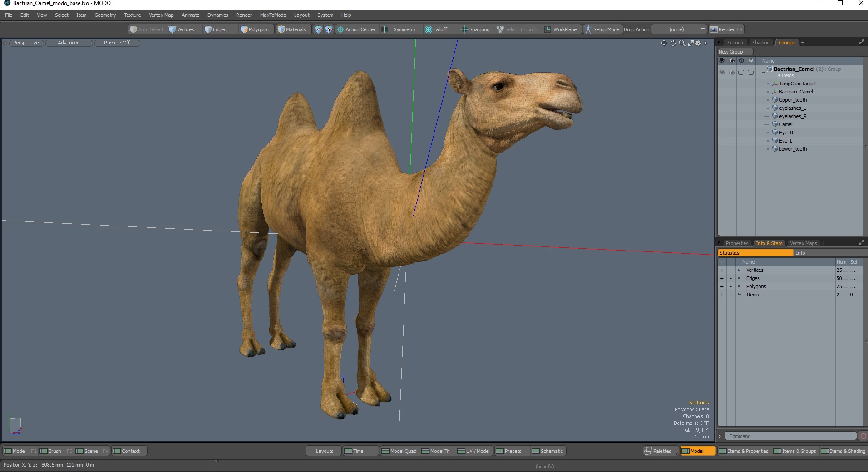Click the second shield icon before Action Center
868x472 pixels.
(329, 29)
